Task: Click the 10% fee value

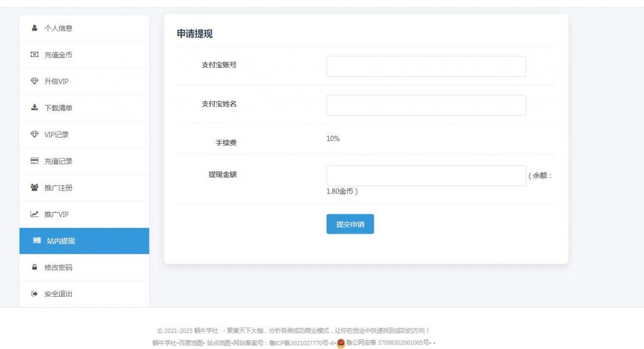Action: click(333, 139)
